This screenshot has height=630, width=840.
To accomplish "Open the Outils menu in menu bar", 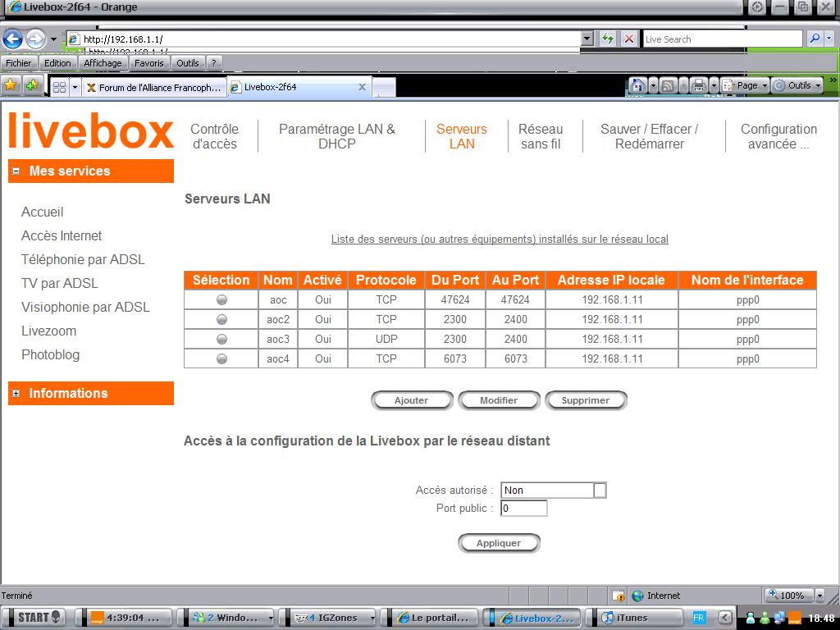I will point(188,63).
